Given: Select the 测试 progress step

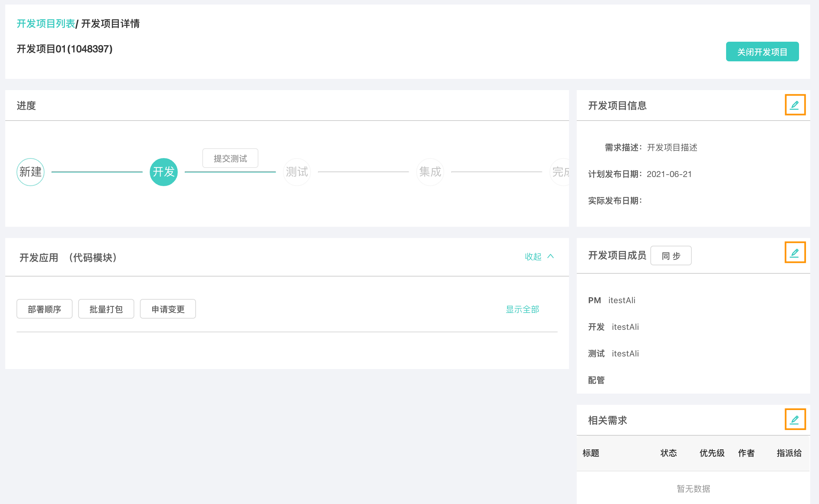Looking at the screenshot, I should click(297, 172).
